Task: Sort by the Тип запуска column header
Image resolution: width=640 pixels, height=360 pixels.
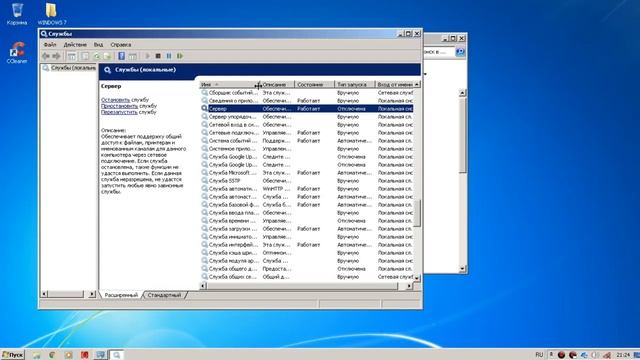Action: tap(354, 84)
